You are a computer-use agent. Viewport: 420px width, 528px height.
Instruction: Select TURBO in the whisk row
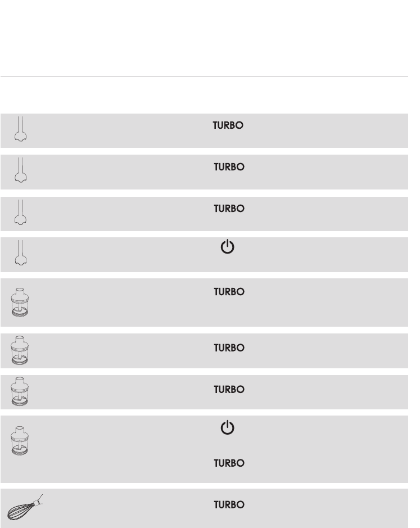229,506
